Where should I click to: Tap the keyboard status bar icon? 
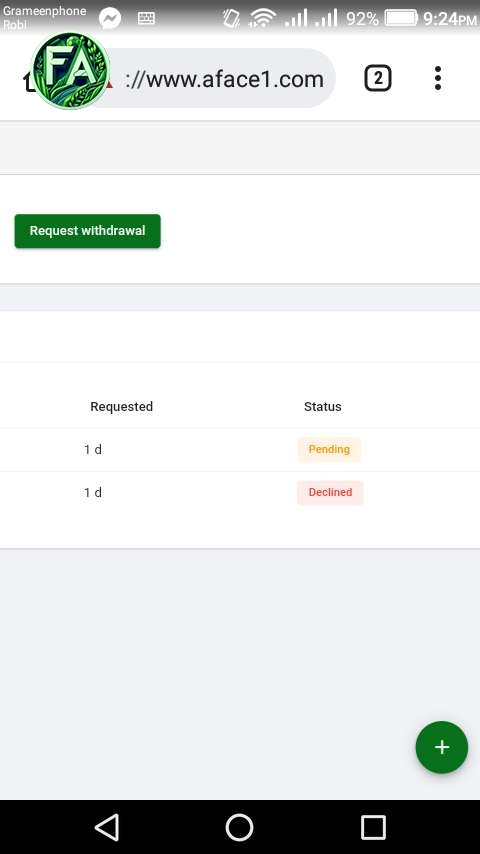146,19
